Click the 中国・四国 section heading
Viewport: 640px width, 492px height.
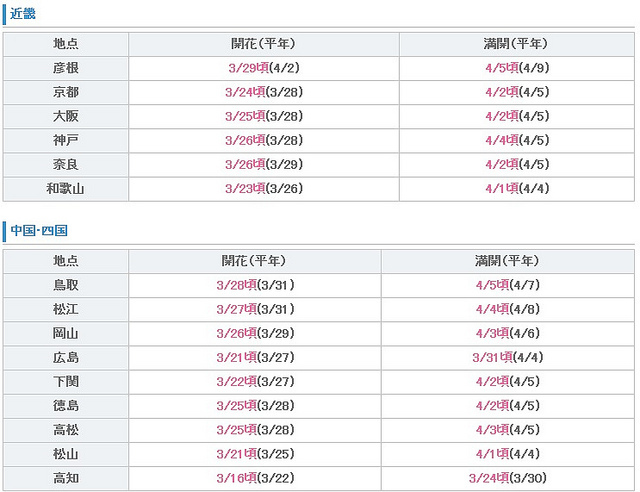coord(39,230)
